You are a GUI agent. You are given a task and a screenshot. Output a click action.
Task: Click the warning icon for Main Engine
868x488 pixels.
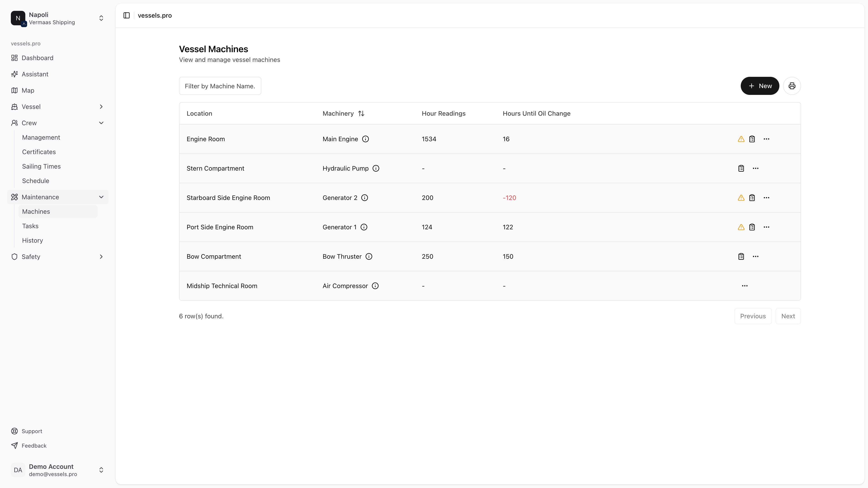pos(741,139)
